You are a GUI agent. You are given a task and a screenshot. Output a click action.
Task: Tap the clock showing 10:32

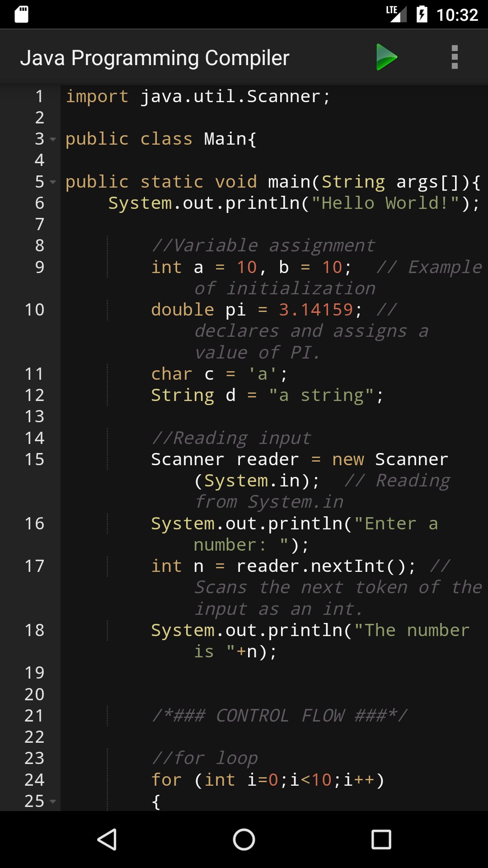(457, 15)
